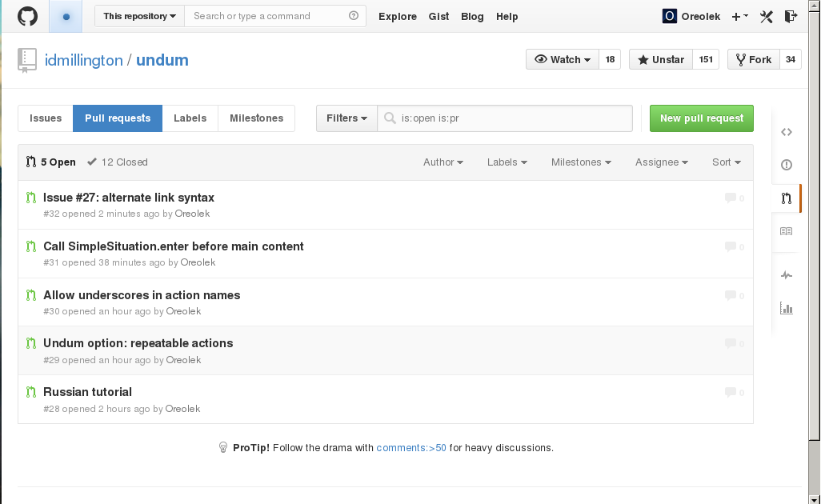
Task: Open notifications blue dot indicator
Action: tap(66, 16)
